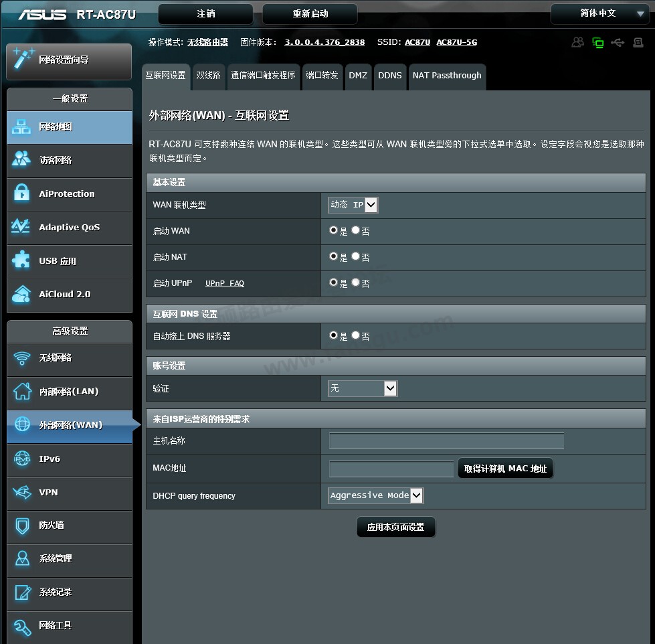
Task: Select 否 for 启动 UPnP
Action: click(355, 282)
